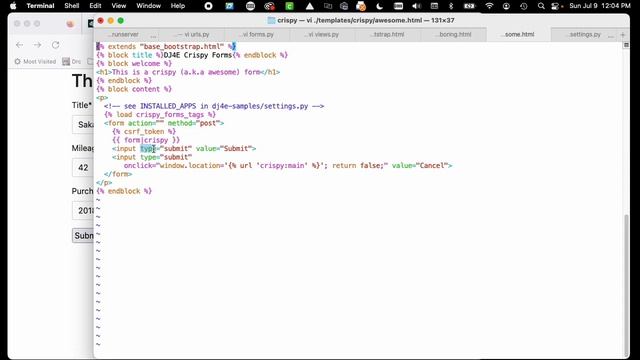The image size is (640, 360).
Task: Click the crescent moon Focus icon
Action: (379, 6)
